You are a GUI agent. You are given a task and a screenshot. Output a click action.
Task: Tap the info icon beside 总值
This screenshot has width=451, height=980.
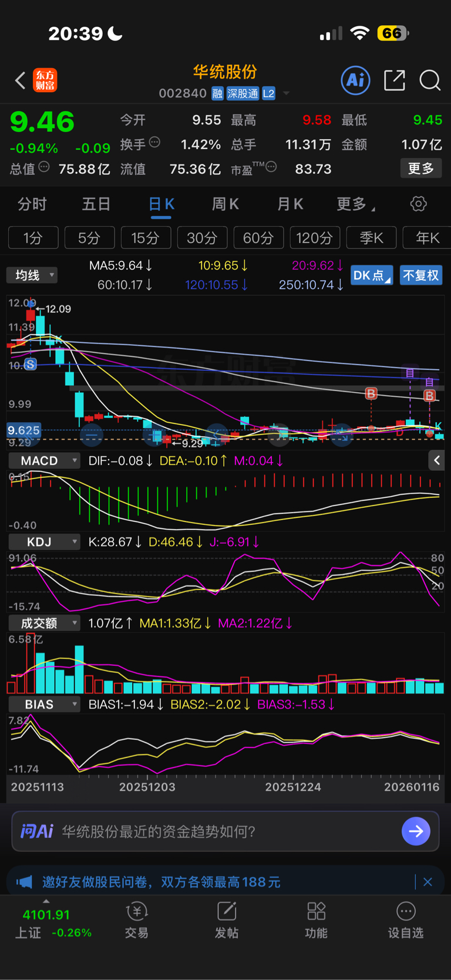[x=44, y=167]
